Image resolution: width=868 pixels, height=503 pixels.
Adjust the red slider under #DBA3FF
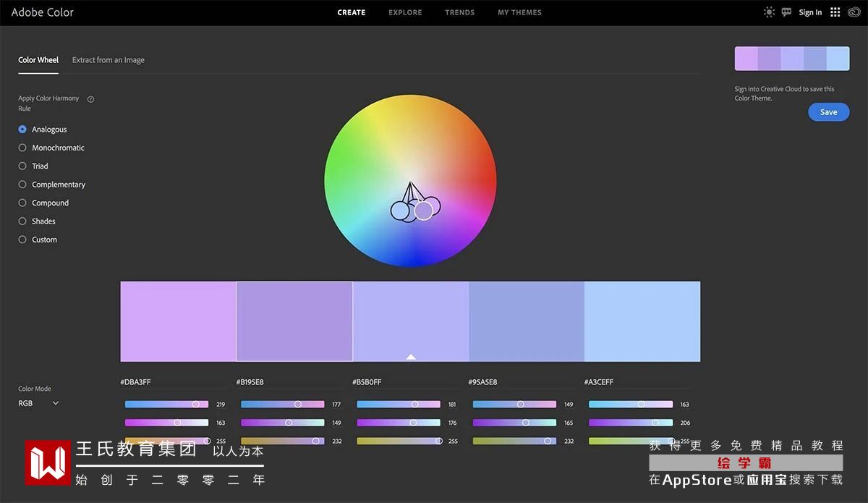coord(166,405)
